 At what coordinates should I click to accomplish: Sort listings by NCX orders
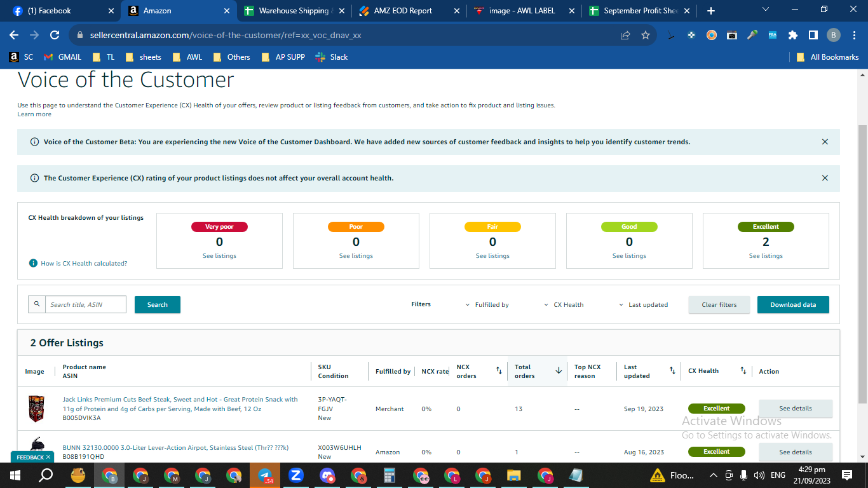coord(499,371)
